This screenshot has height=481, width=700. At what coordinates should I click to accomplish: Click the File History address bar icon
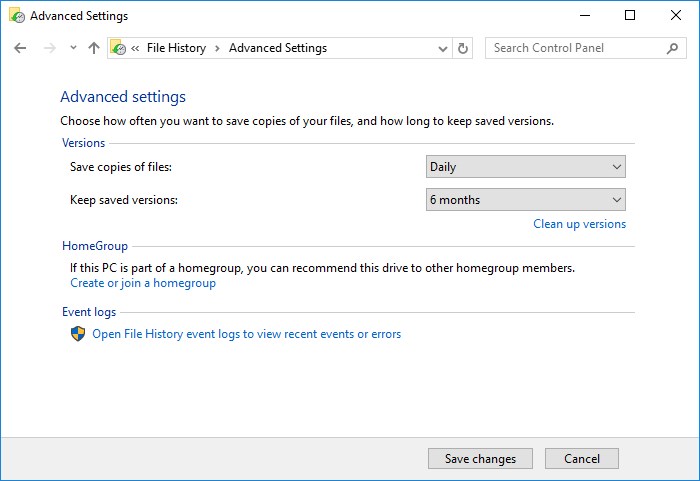click(118, 48)
